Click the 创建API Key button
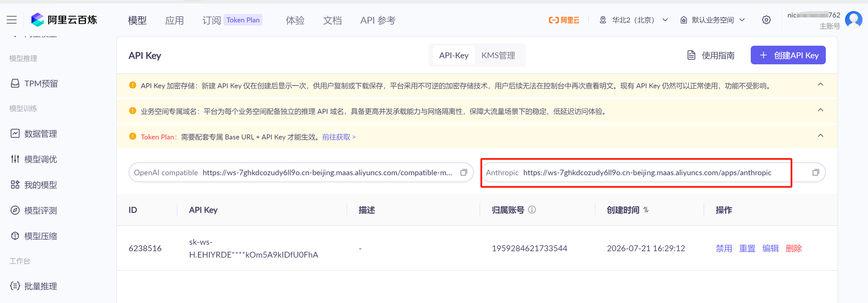This screenshot has height=303, width=868. [788, 55]
